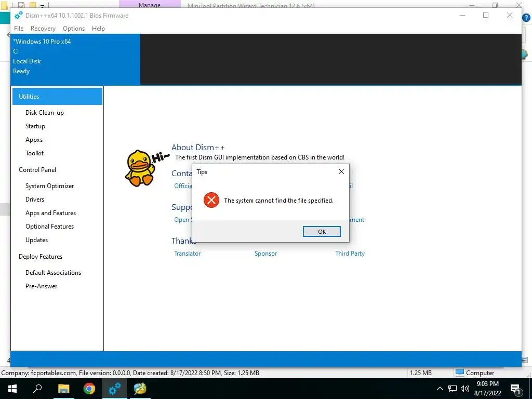Show hidden system tray icons
This screenshot has width=532, height=399.
click(440, 389)
